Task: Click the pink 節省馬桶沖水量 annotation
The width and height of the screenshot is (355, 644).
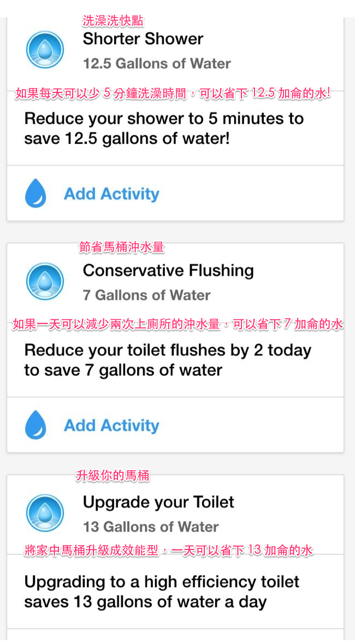Action: coord(121,248)
